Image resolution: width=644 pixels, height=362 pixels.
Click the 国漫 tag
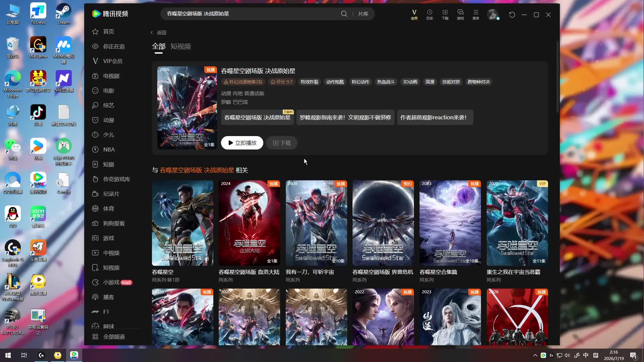tap(430, 82)
